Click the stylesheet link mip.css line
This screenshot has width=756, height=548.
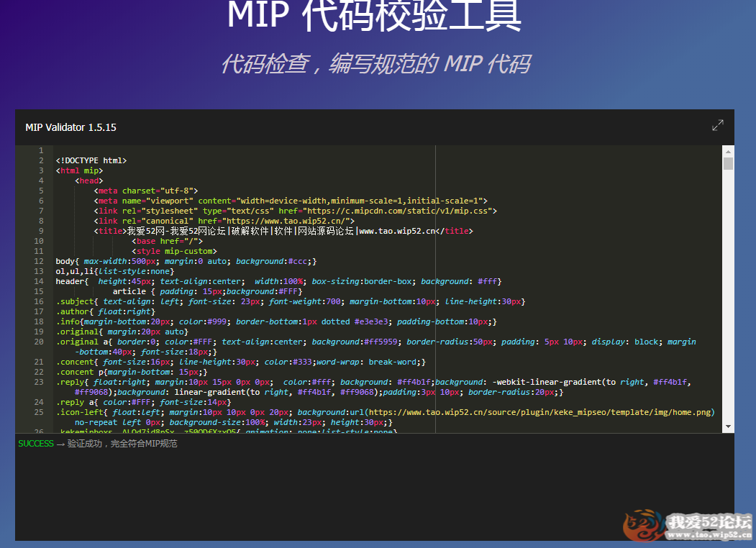295,211
